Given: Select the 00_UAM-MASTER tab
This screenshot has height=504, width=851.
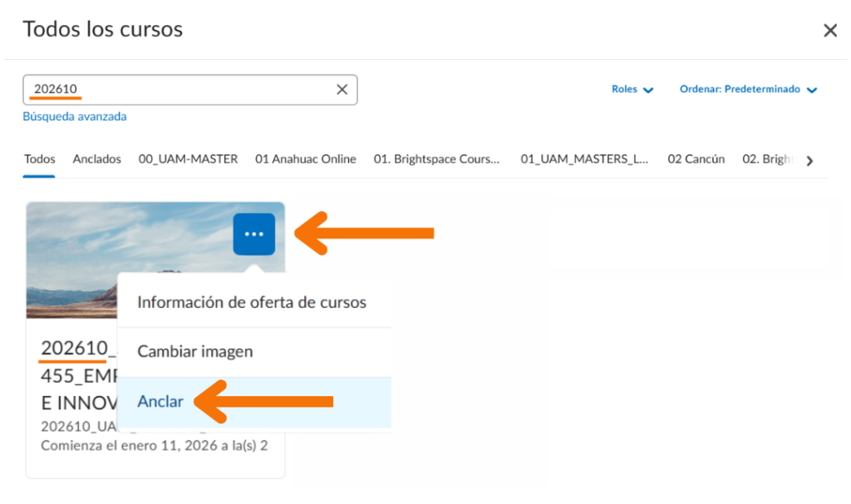Looking at the screenshot, I should coord(188,159).
